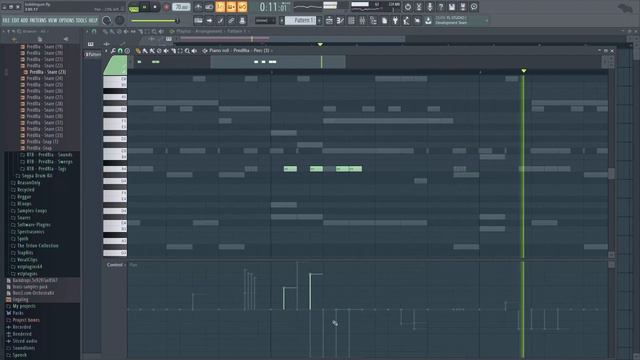This screenshot has width=640, height=360.
Task: Click the arrow left of Pattern 1 selector
Action: [x=281, y=20]
